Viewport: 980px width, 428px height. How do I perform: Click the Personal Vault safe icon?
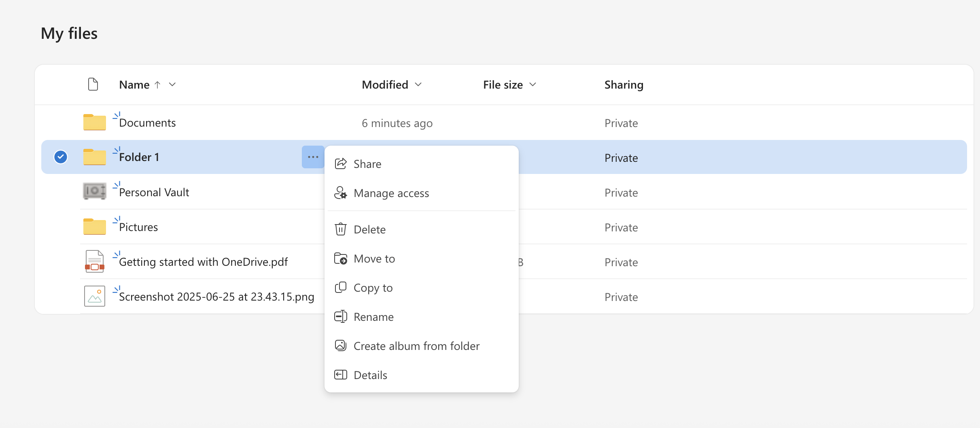tap(95, 191)
